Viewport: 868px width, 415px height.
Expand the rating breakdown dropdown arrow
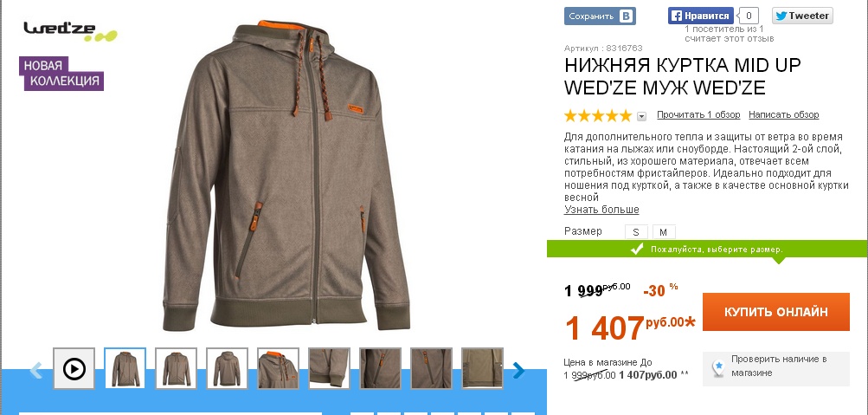(641, 116)
